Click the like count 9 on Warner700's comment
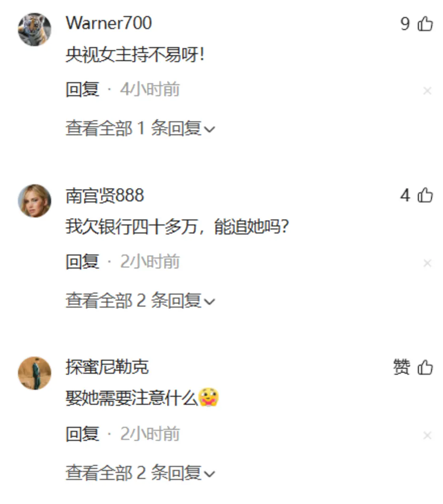443x504 pixels. pos(405,24)
